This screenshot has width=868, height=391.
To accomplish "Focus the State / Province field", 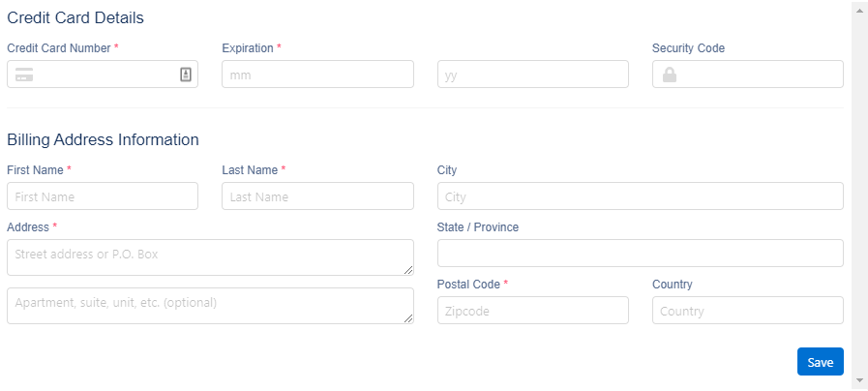I will pyautogui.click(x=640, y=254).
